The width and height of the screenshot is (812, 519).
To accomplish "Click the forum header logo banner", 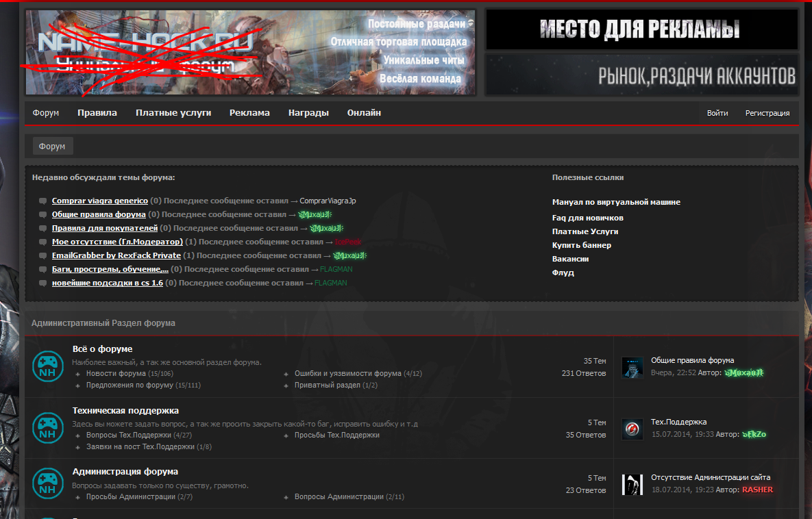I will coord(250,52).
